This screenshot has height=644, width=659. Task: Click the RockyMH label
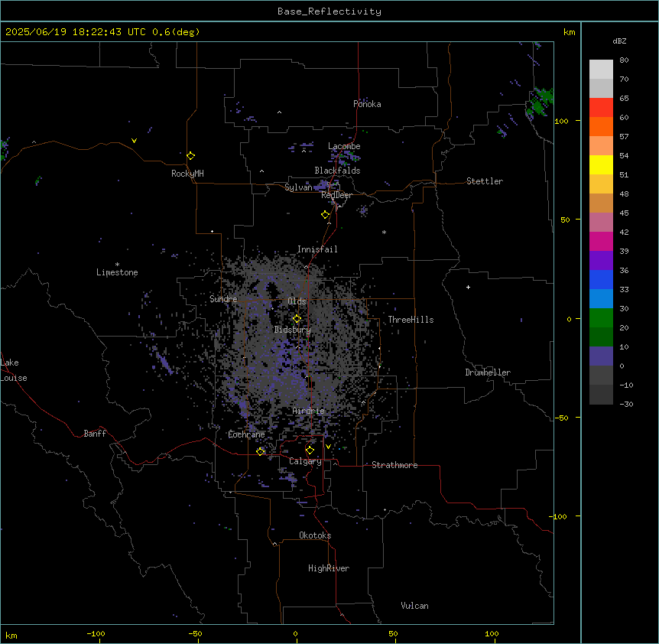(x=187, y=174)
